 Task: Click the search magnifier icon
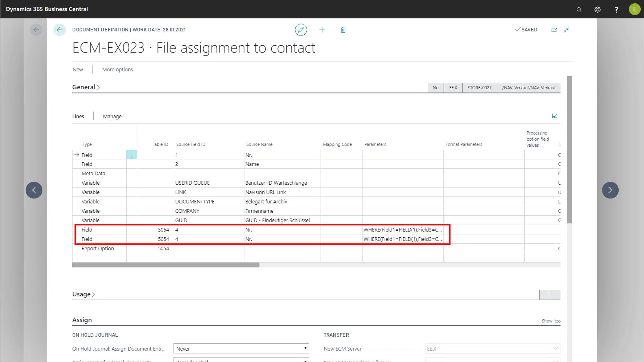pos(579,9)
